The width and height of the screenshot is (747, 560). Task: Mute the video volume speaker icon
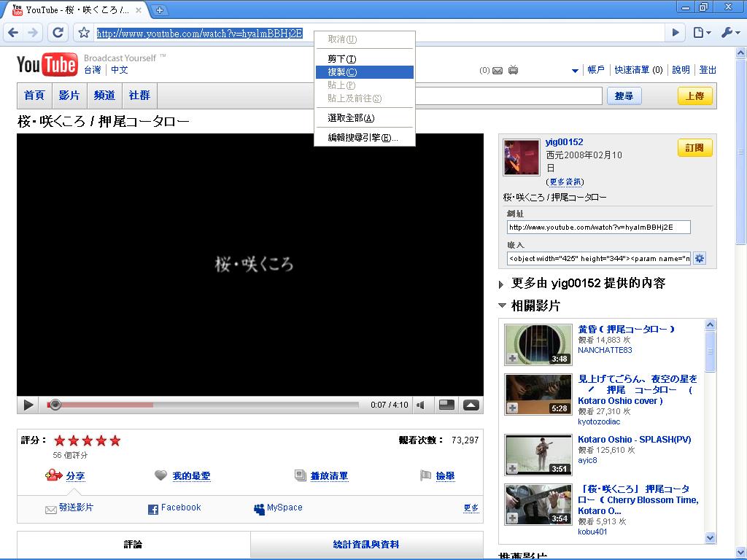[421, 405]
